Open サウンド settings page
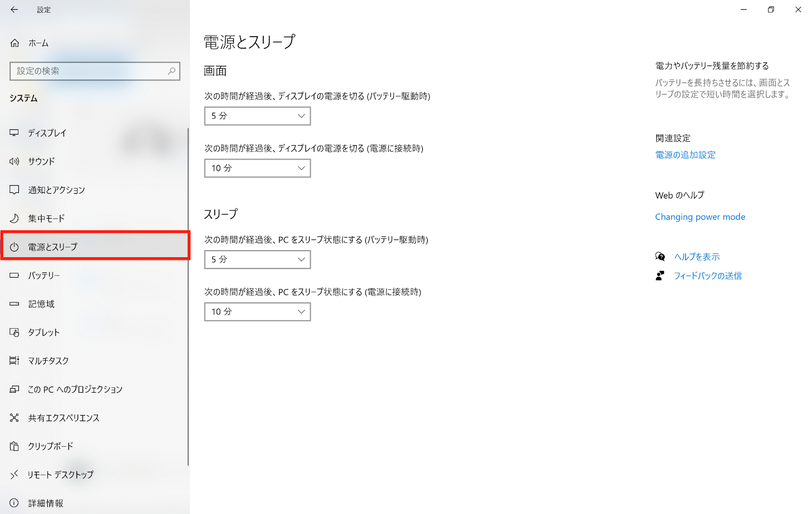This screenshot has height=514, width=812. pyautogui.click(x=94, y=161)
